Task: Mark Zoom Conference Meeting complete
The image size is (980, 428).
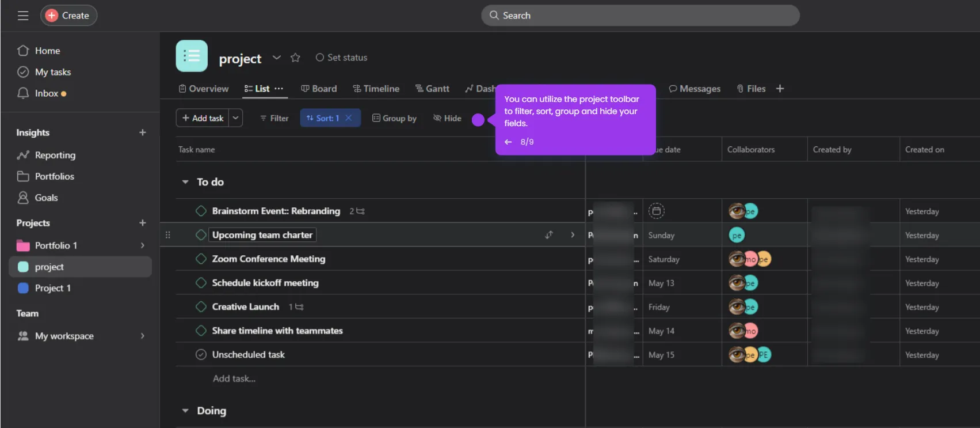Action: tap(201, 259)
